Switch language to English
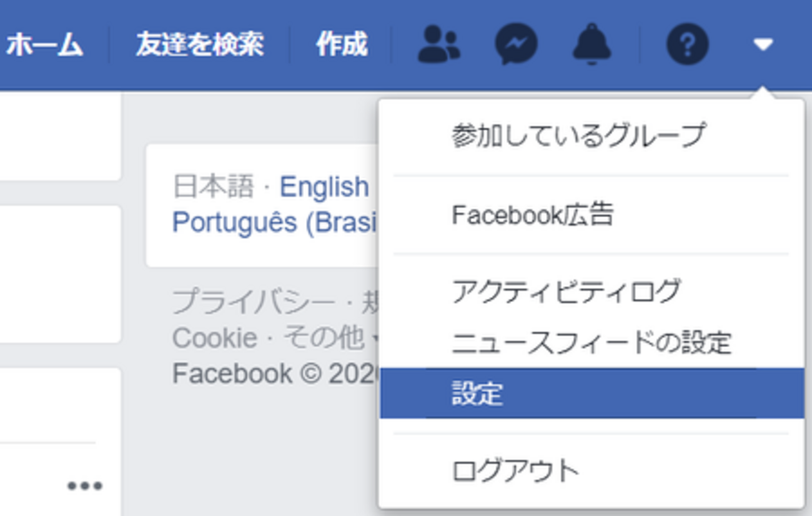812x516 pixels. coord(324,187)
